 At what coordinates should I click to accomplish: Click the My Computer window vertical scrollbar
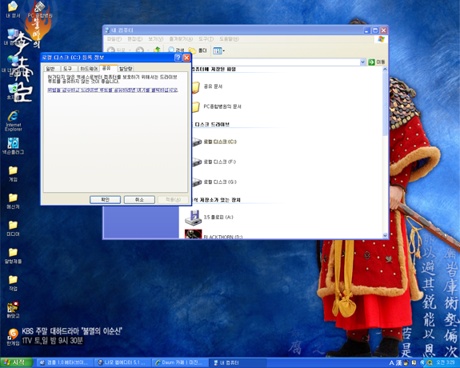coord(385,152)
